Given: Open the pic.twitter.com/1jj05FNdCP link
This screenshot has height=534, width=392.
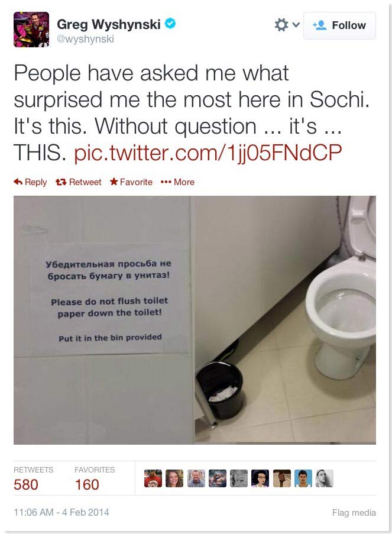Looking at the screenshot, I should [x=208, y=152].
